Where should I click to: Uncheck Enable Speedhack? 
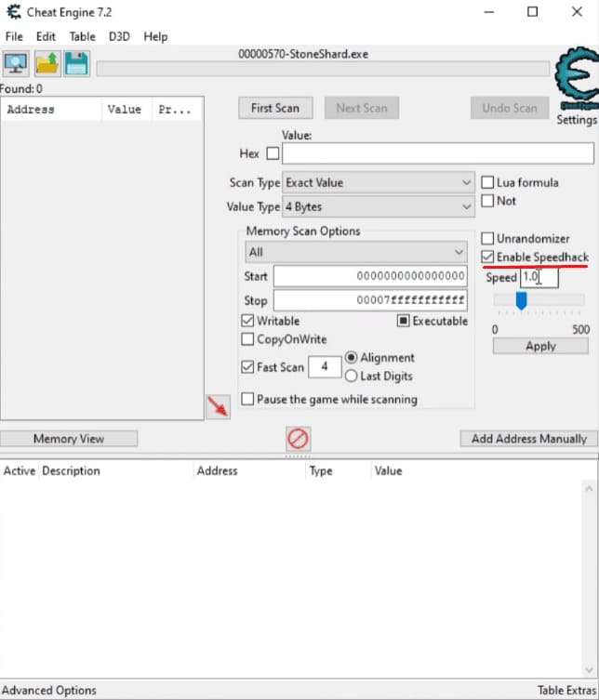pos(487,257)
